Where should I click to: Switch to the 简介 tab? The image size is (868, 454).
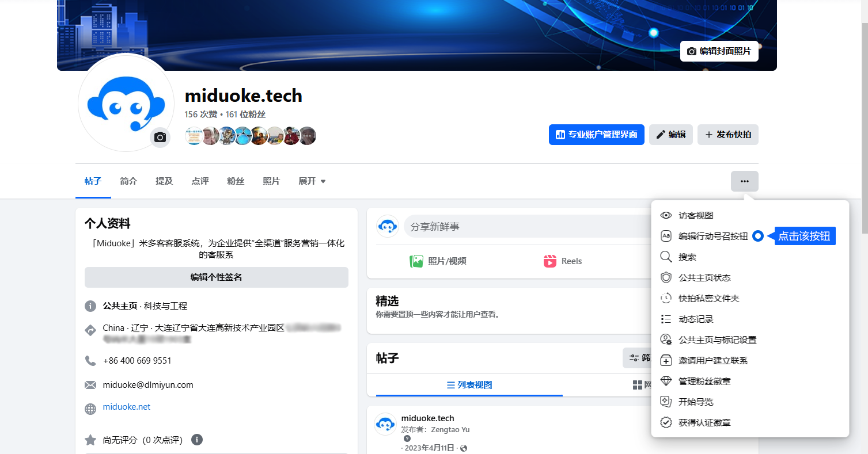[128, 181]
